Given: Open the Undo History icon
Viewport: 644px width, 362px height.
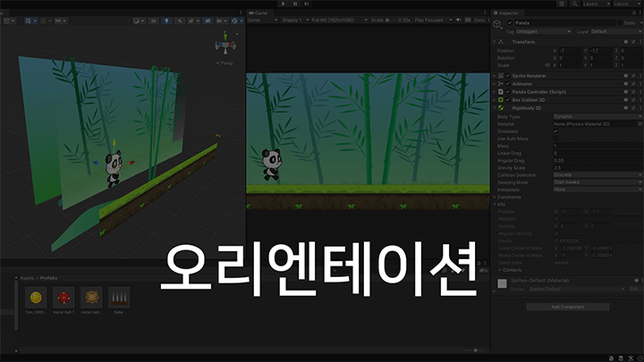Looking at the screenshot, I should 562,4.
